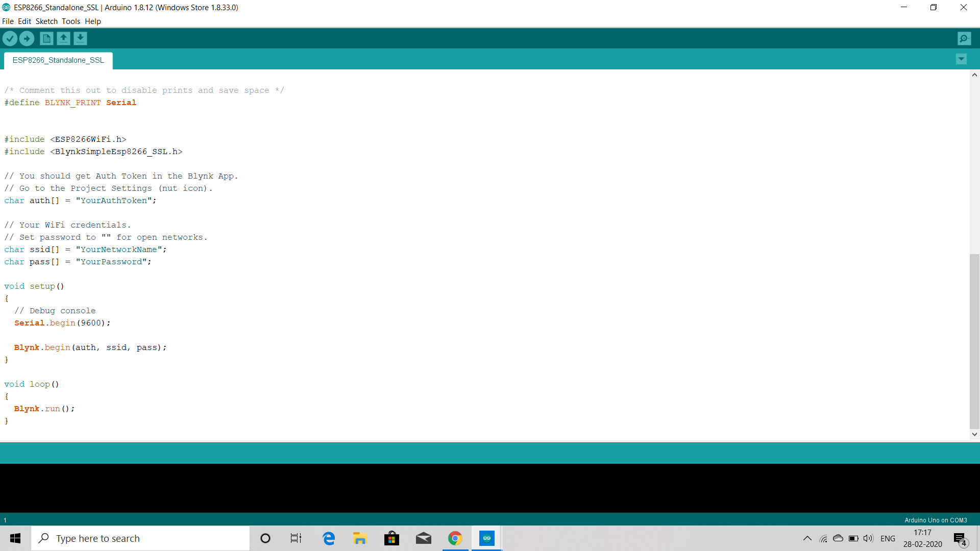Image resolution: width=980 pixels, height=551 pixels.
Task: Open the Tools menu
Action: (71, 21)
